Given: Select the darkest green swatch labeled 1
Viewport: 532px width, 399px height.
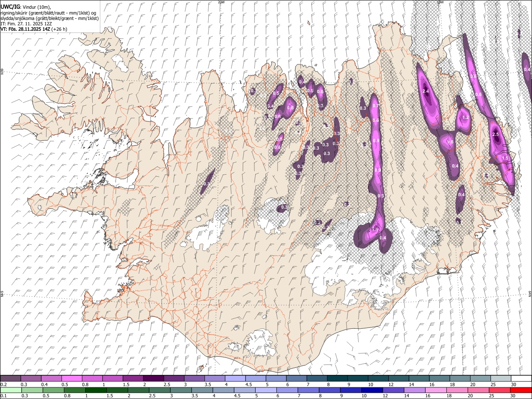Looking at the screenshot, I should [x=95, y=390].
